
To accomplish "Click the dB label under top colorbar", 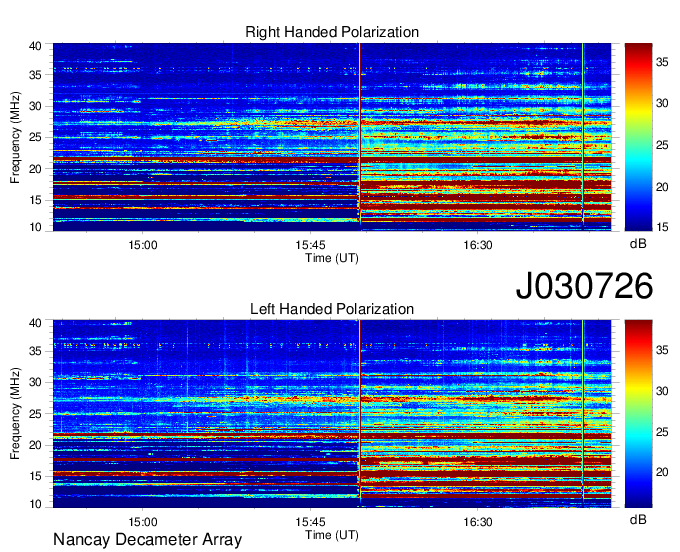I will click(638, 244).
